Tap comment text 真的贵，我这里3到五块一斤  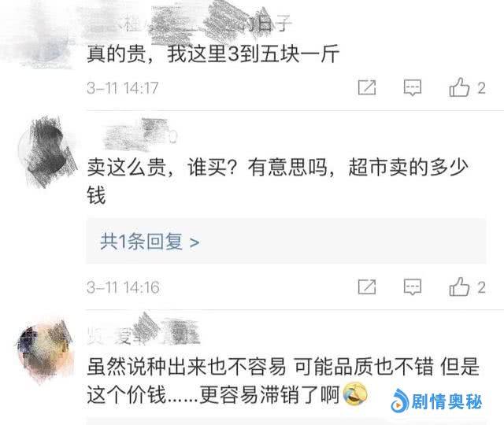213,54
